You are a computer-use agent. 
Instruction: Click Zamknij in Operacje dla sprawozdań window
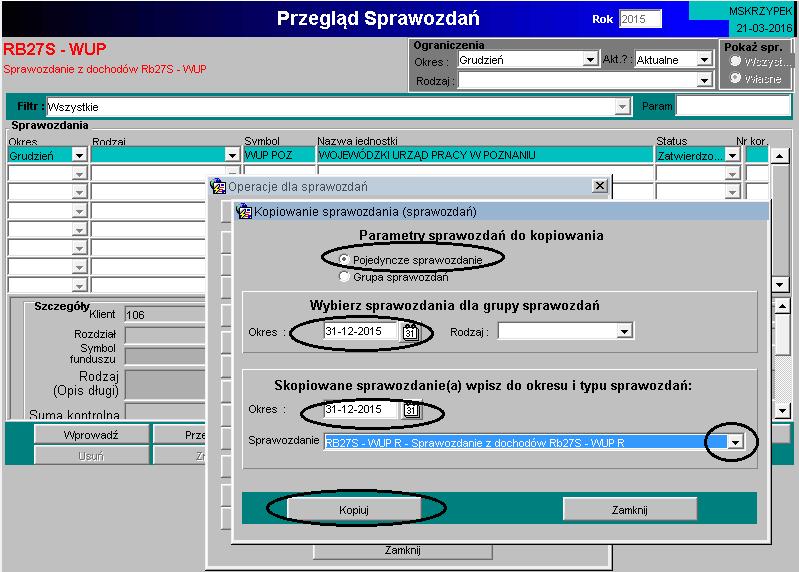(403, 551)
